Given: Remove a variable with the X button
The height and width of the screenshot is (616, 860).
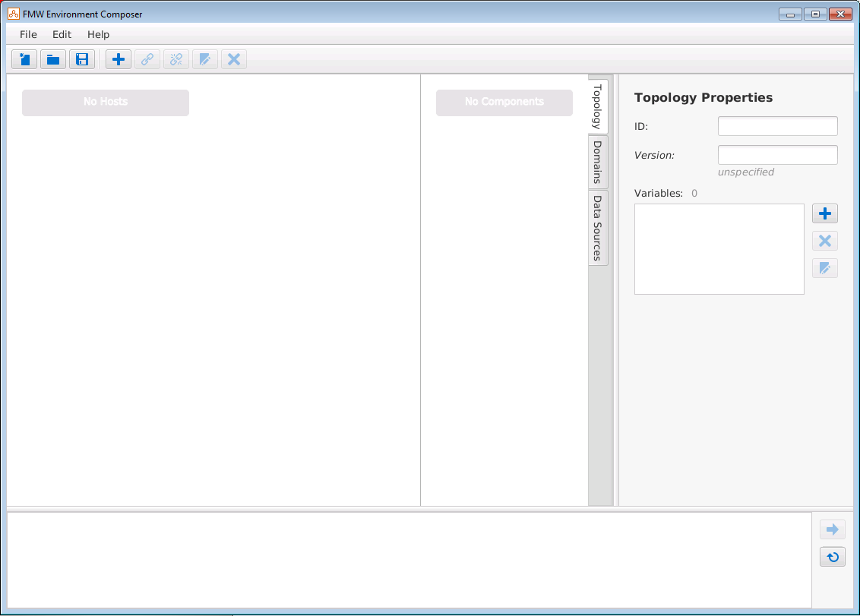Looking at the screenshot, I should (825, 241).
